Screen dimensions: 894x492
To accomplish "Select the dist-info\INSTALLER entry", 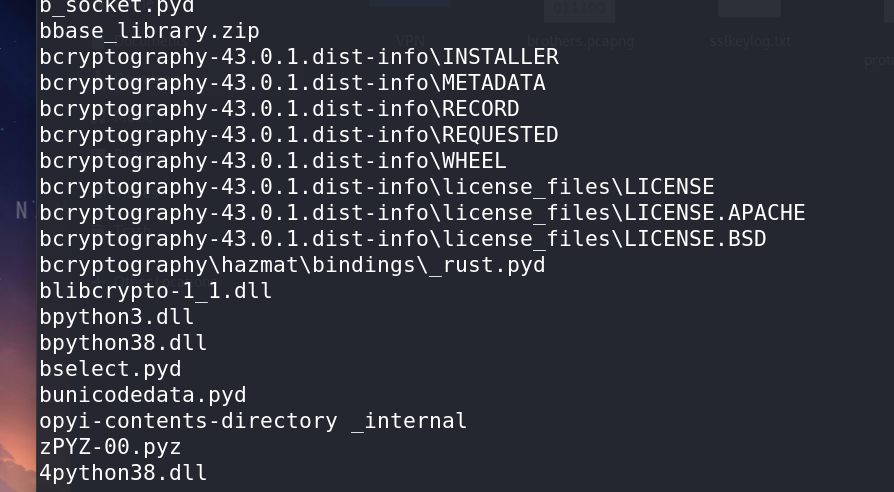I will 299,57.
